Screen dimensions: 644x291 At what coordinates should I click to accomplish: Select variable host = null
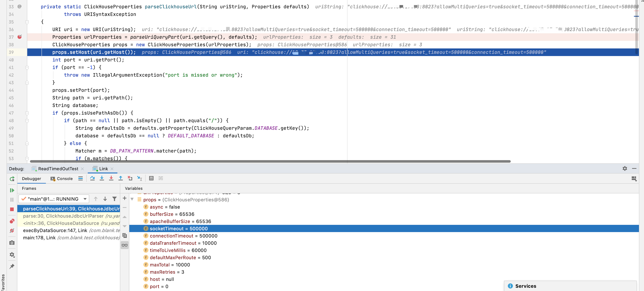[x=384, y=279]
